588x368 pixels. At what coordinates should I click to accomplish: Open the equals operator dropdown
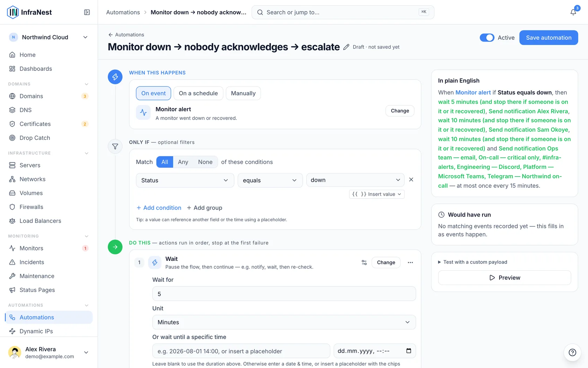[270, 180]
